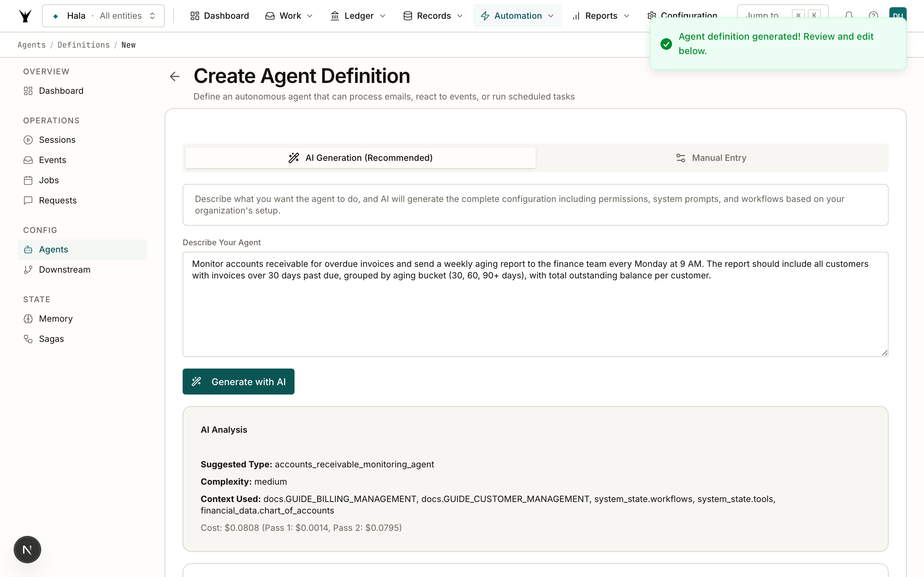
Task: Open the circular N badge at bottom left
Action: (27, 550)
